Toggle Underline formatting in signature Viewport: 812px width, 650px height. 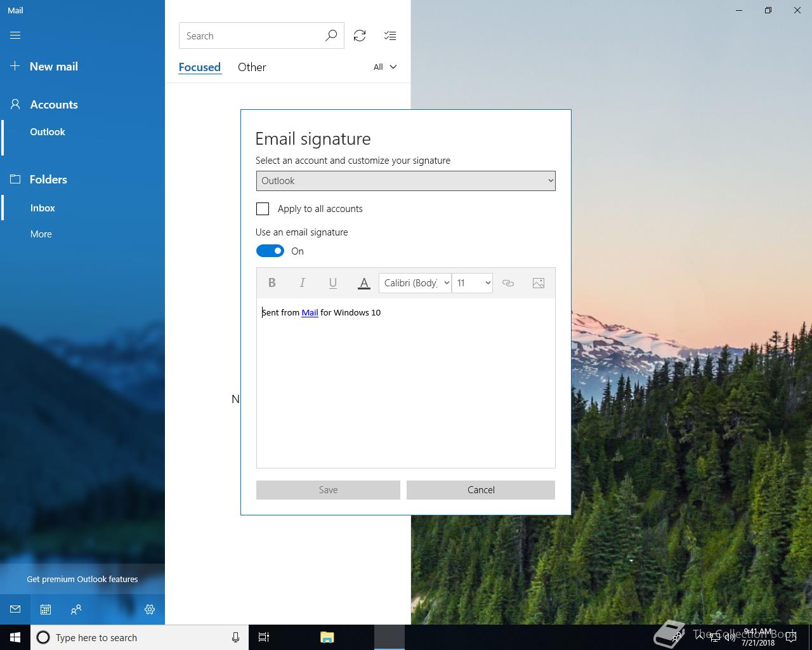pos(333,283)
